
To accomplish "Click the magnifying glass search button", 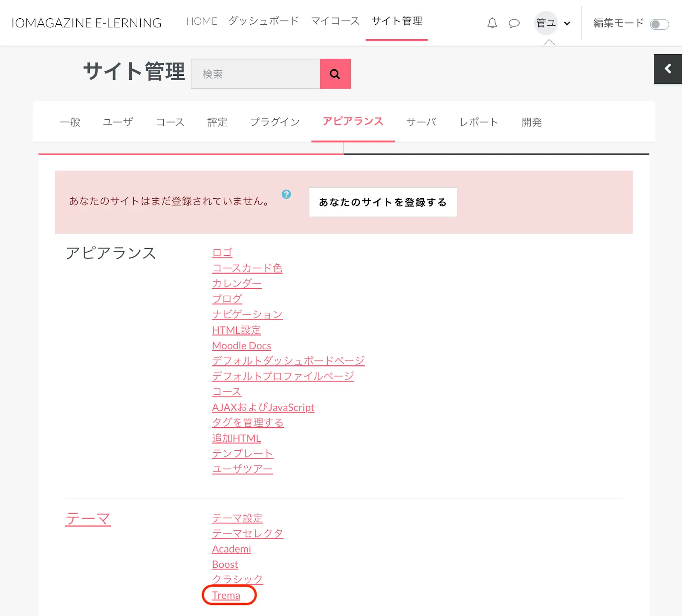I will [x=335, y=74].
